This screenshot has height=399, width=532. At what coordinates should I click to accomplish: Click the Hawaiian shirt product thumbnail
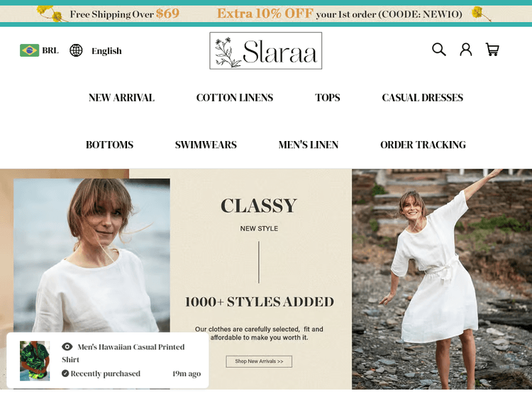tap(35, 361)
